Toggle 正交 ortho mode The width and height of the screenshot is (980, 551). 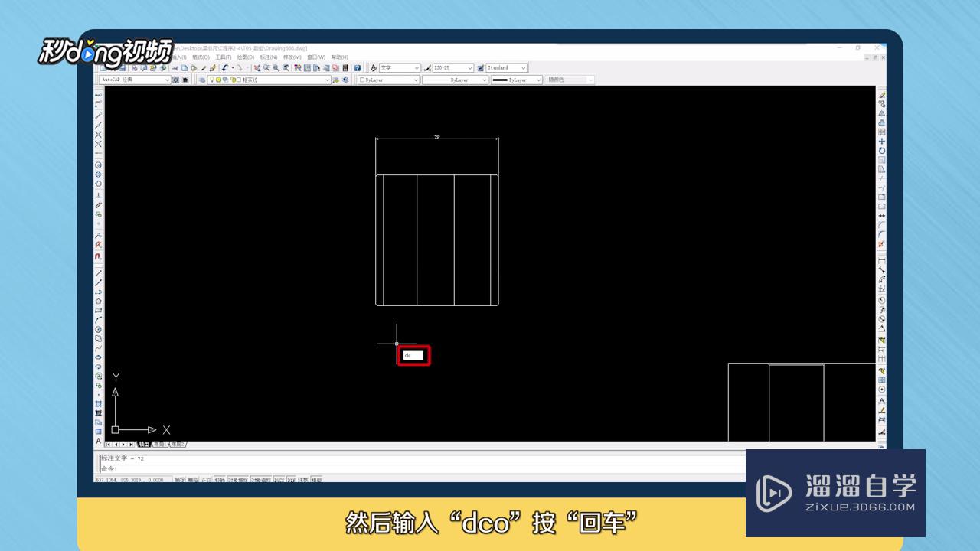[206, 480]
